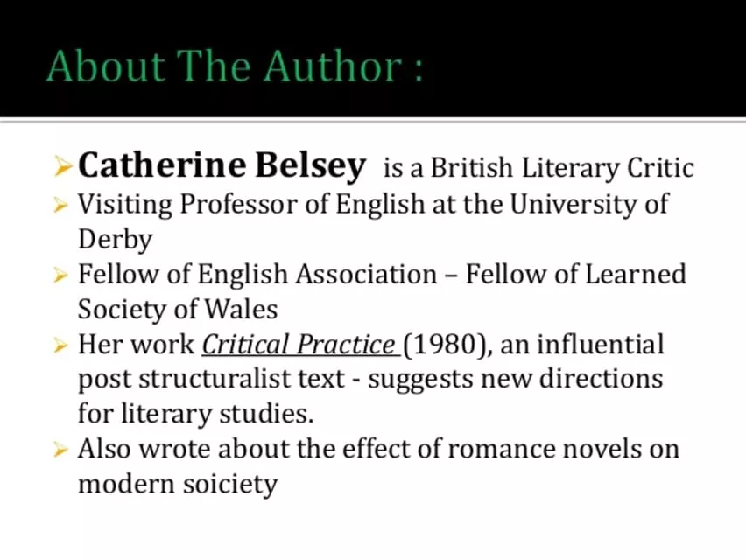This screenshot has width=746, height=560.
Task: Open the underlined Critical Practice title
Action: (299, 345)
